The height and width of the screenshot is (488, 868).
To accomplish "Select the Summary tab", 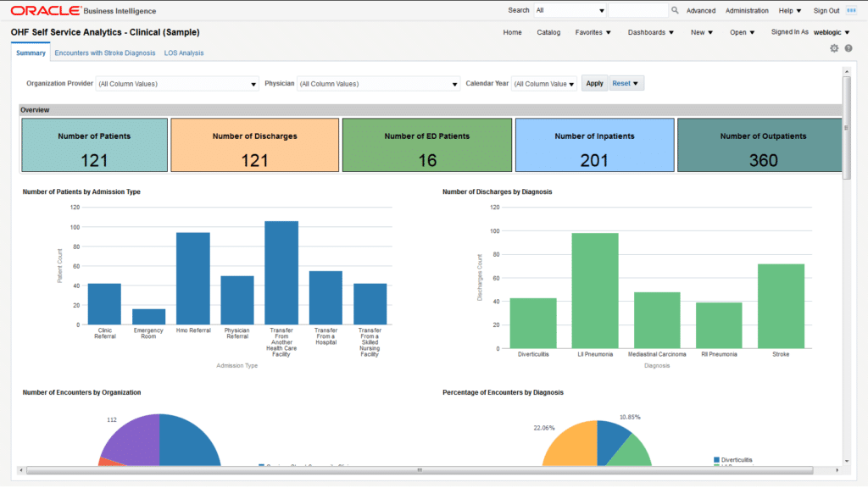I will pyautogui.click(x=31, y=53).
